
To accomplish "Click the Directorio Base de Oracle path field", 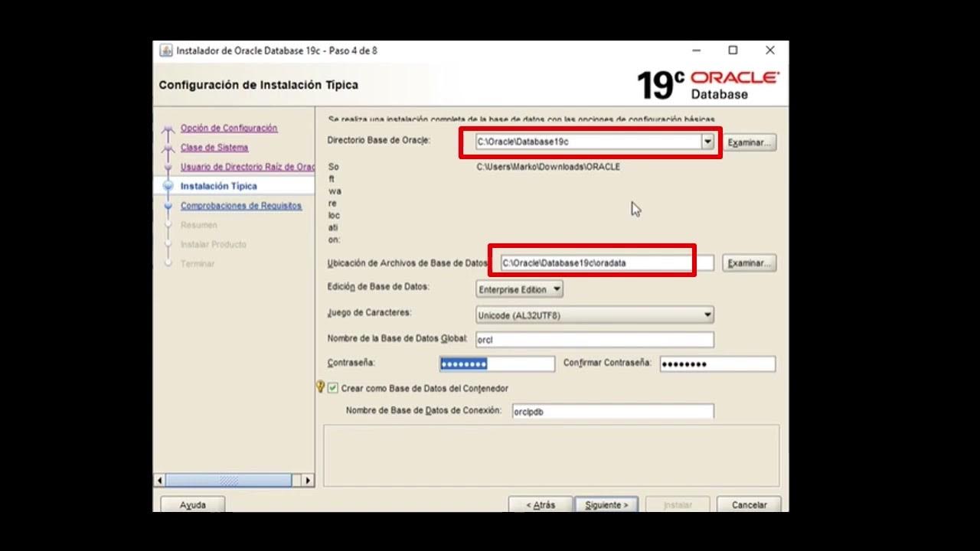I will 588,142.
